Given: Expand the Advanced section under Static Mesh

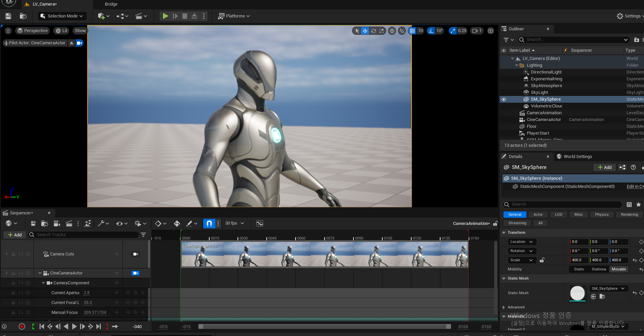Looking at the screenshot, I should pos(504,307).
